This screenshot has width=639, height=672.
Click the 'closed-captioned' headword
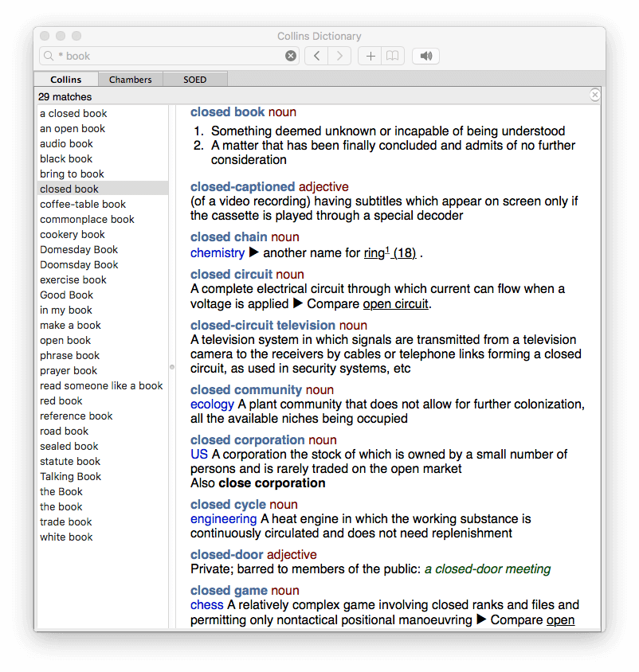(x=243, y=187)
